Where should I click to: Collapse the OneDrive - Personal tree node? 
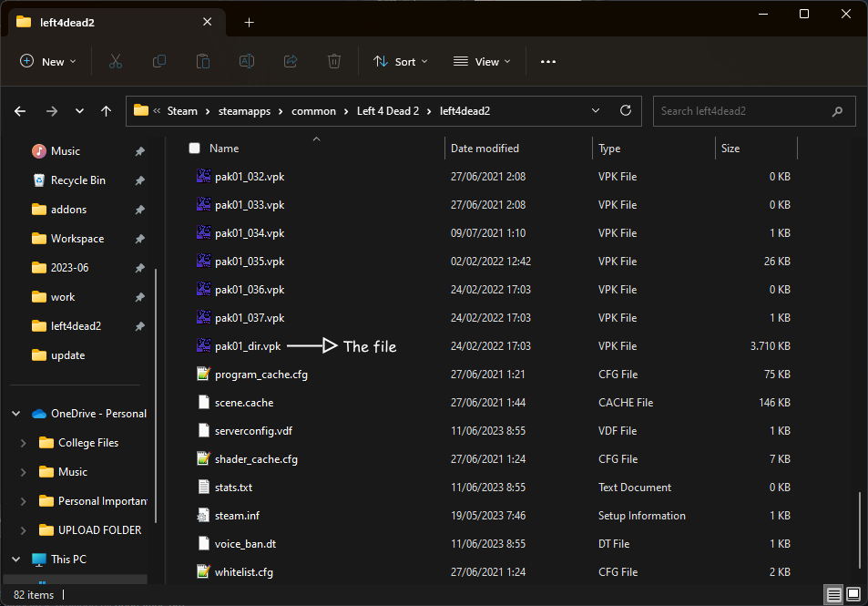pos(15,414)
